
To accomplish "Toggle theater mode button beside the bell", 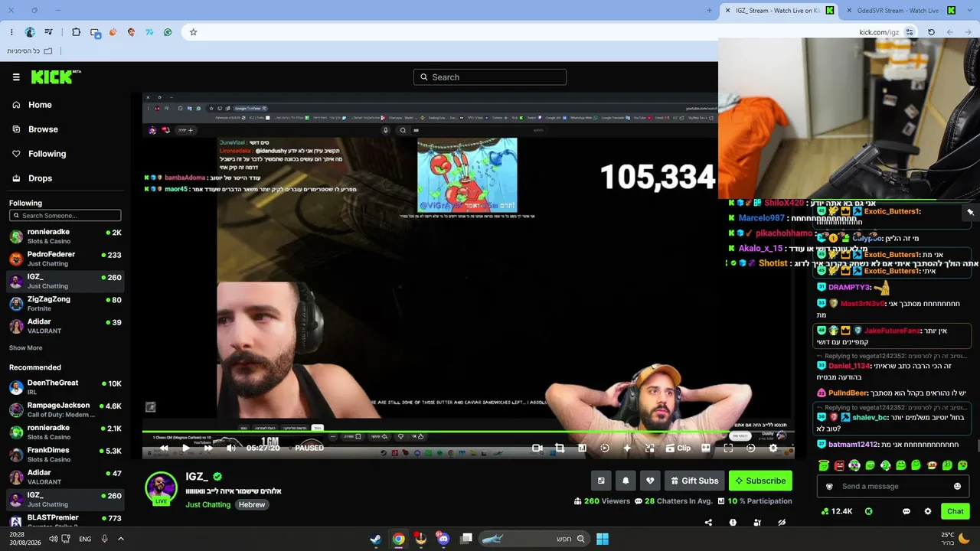I will [601, 481].
